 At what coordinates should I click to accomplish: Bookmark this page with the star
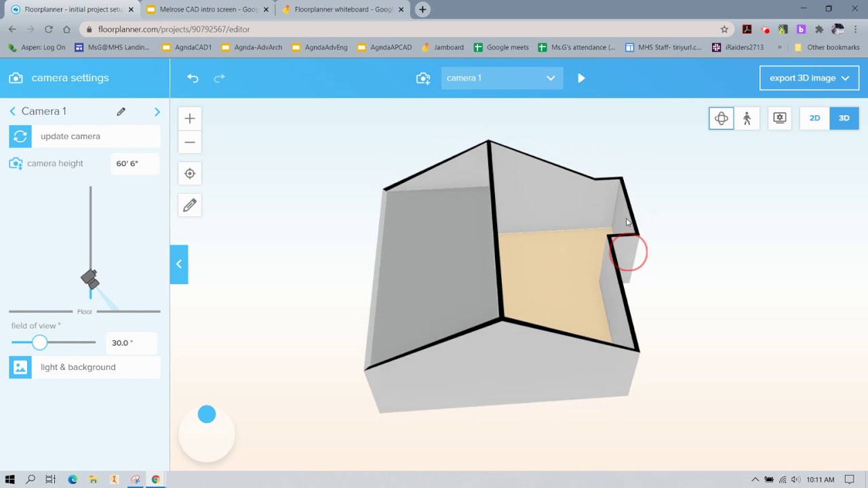[724, 29]
